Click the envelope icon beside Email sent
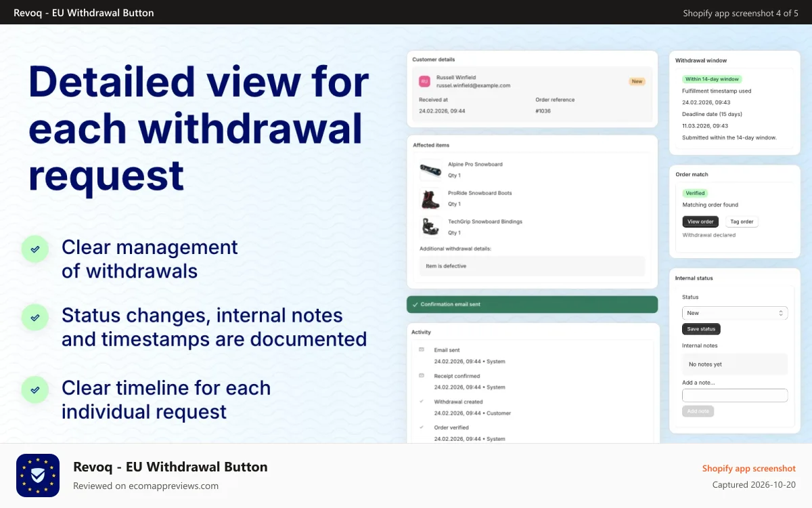Screen dimensions: 812x508 (x=422, y=350)
